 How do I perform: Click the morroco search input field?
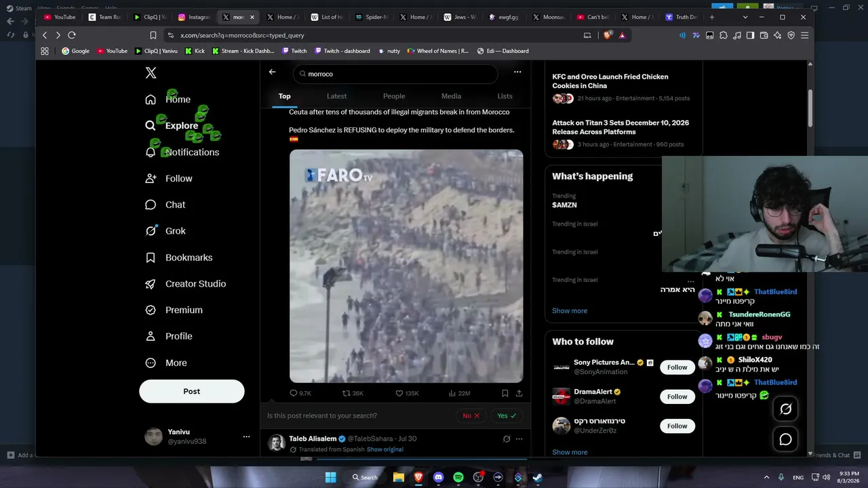pos(395,73)
